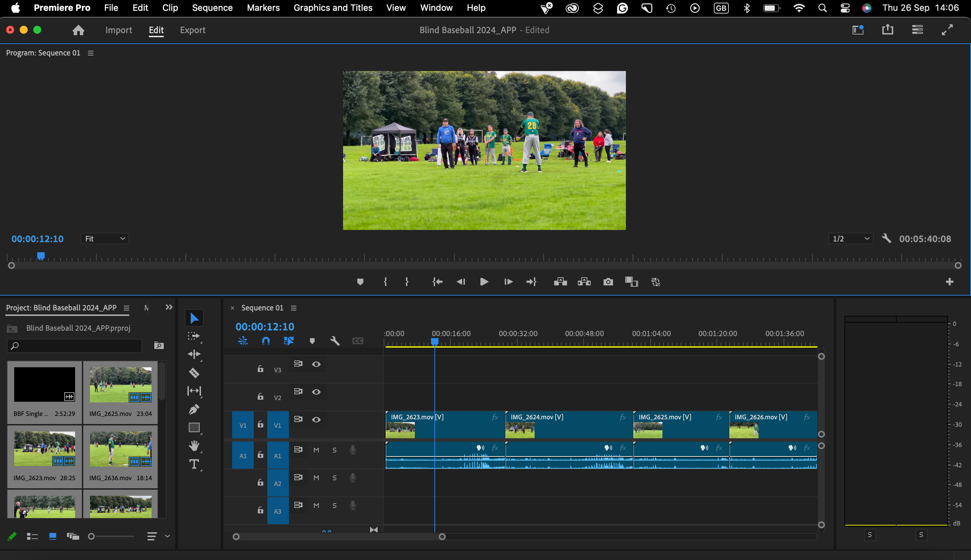The image size is (971, 560).
Task: Switch project panel to icon view
Action: (53, 536)
